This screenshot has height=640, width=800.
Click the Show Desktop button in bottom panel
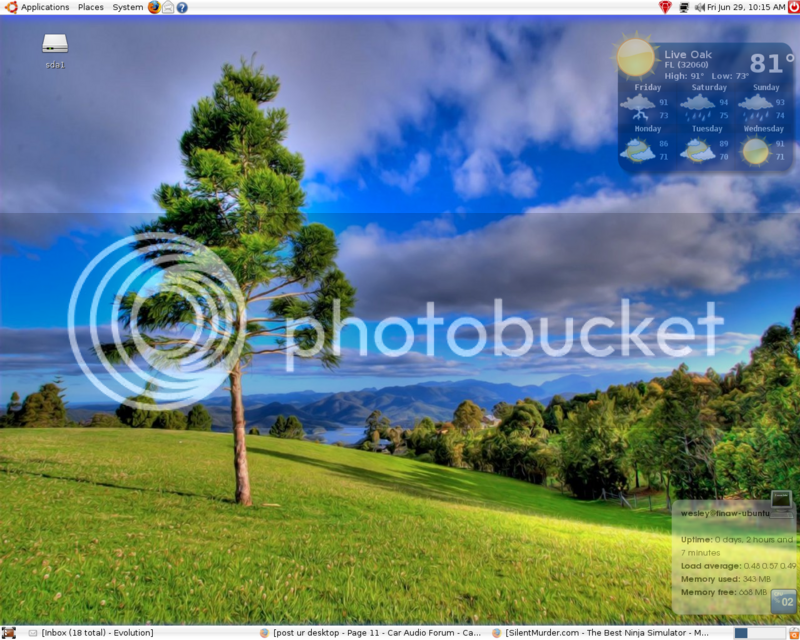click(8, 633)
